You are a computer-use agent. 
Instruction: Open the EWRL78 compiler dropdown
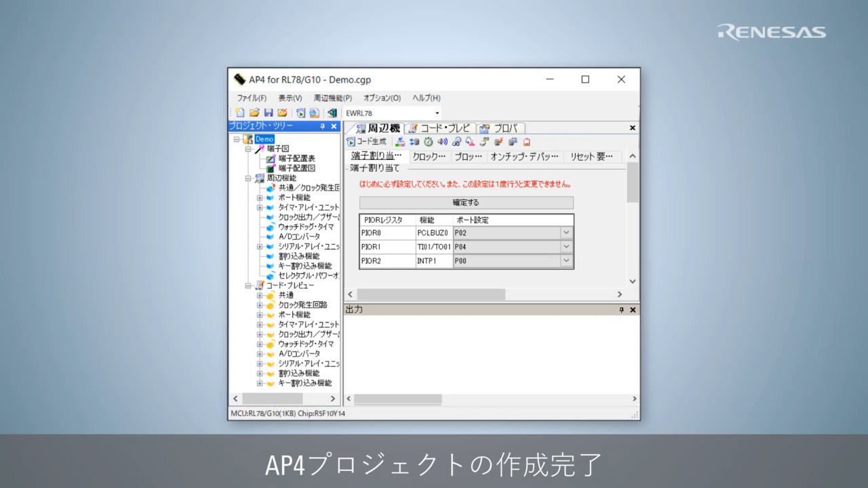[x=437, y=113]
